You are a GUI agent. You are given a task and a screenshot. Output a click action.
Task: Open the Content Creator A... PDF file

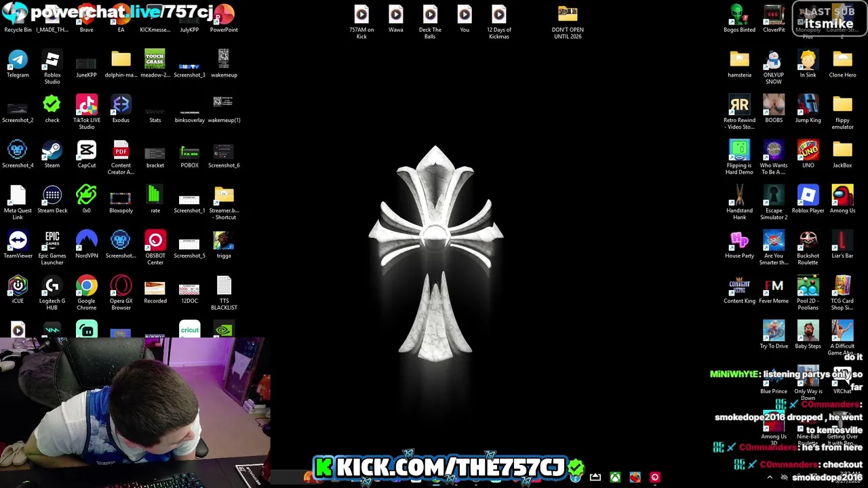tap(121, 158)
